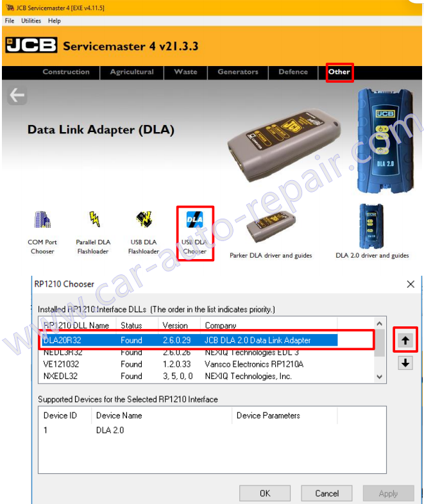
Task: Click the large blue DLA 2.0 image
Action: (385, 141)
